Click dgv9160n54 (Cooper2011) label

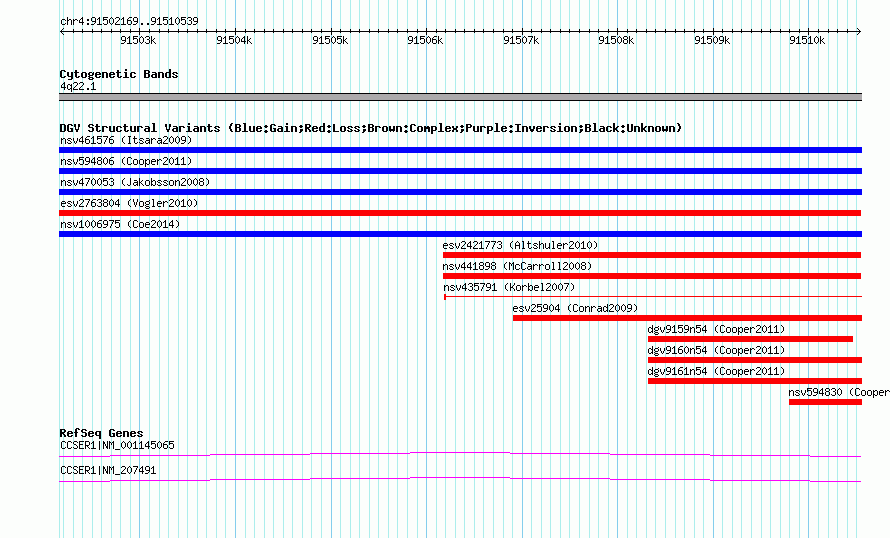pos(716,350)
